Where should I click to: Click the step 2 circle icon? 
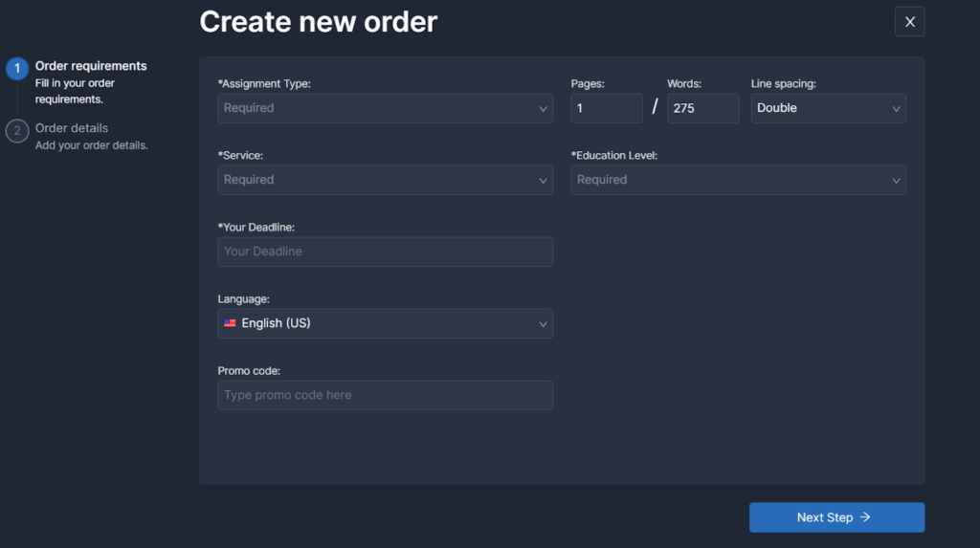tap(17, 131)
